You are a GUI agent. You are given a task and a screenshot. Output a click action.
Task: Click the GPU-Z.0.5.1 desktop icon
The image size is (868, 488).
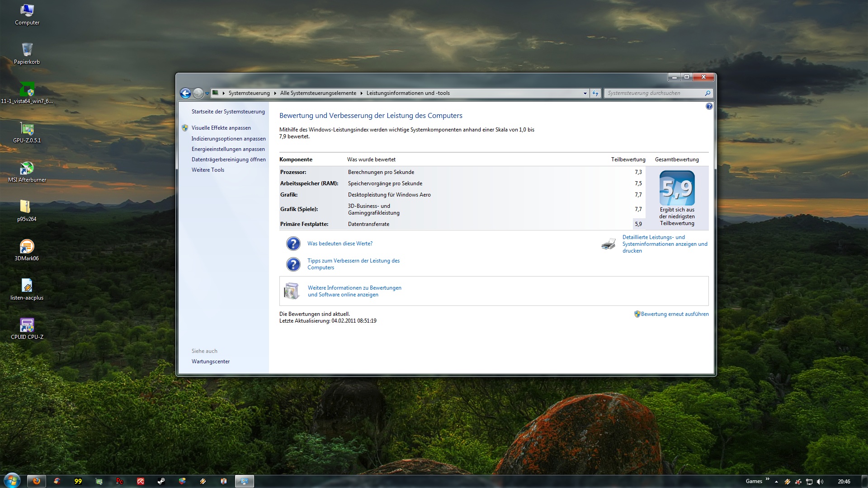pos(27,129)
